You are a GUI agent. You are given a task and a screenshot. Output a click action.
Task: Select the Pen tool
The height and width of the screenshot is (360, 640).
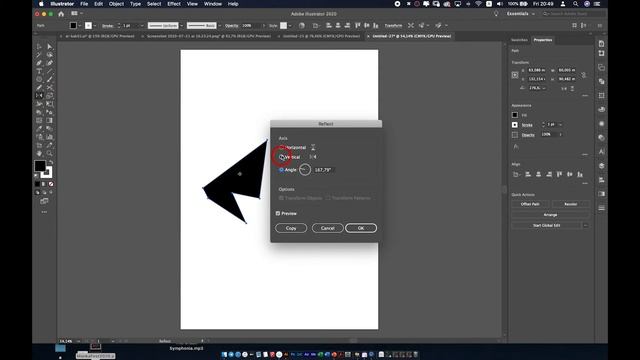pyautogui.click(x=39, y=63)
